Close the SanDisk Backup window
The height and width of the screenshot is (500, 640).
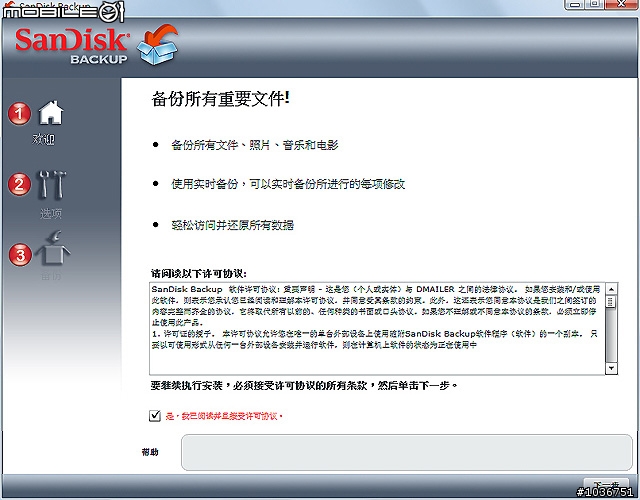[x=622, y=4]
